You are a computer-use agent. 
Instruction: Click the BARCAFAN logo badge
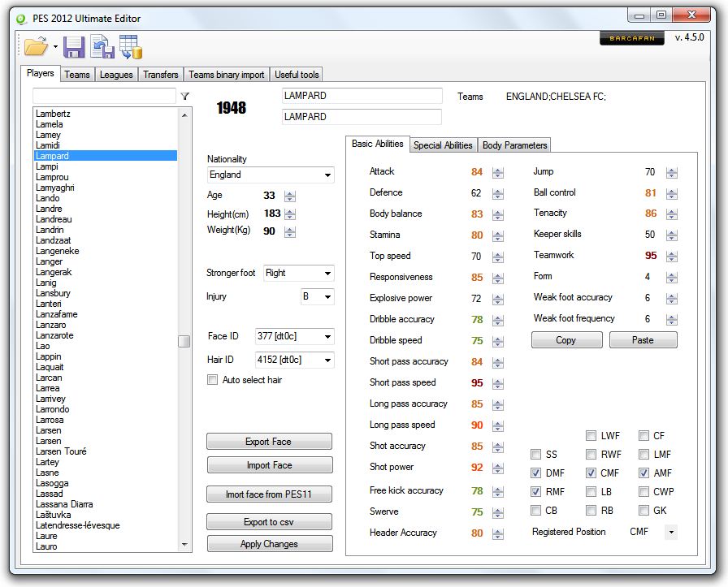(632, 38)
